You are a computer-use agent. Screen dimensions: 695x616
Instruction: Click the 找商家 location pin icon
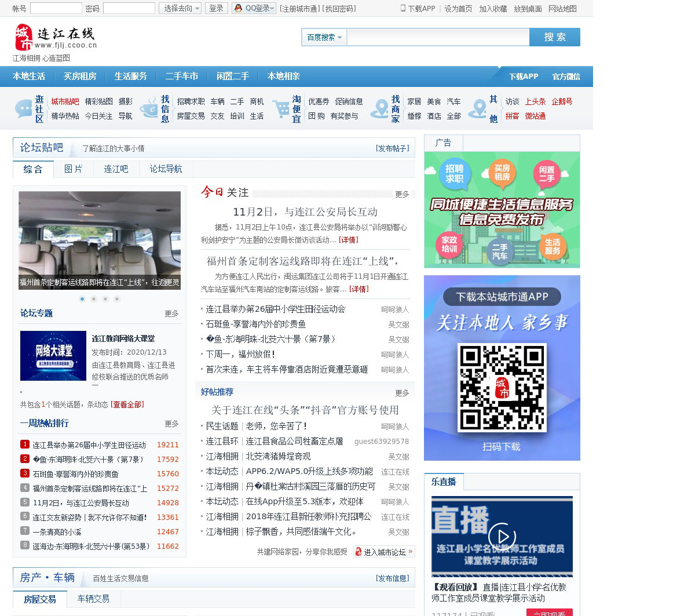pos(380,108)
